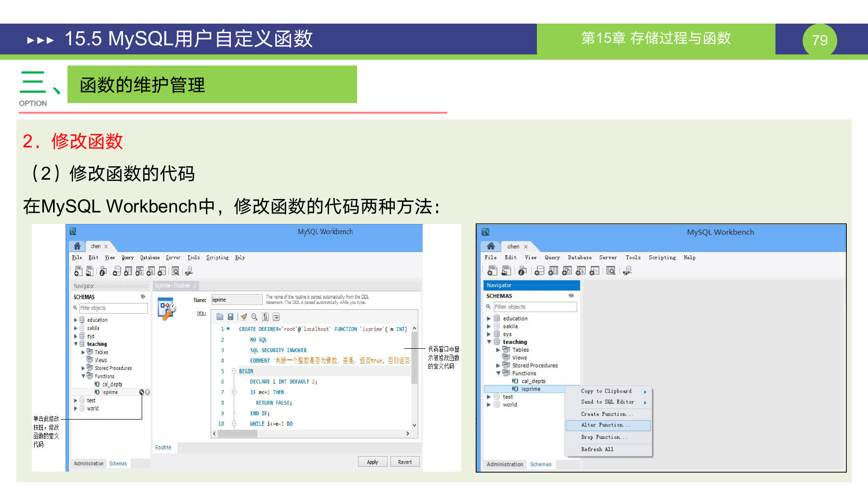Click create table icon in left Workbench
Screen dimensions: 868x488
[128, 271]
